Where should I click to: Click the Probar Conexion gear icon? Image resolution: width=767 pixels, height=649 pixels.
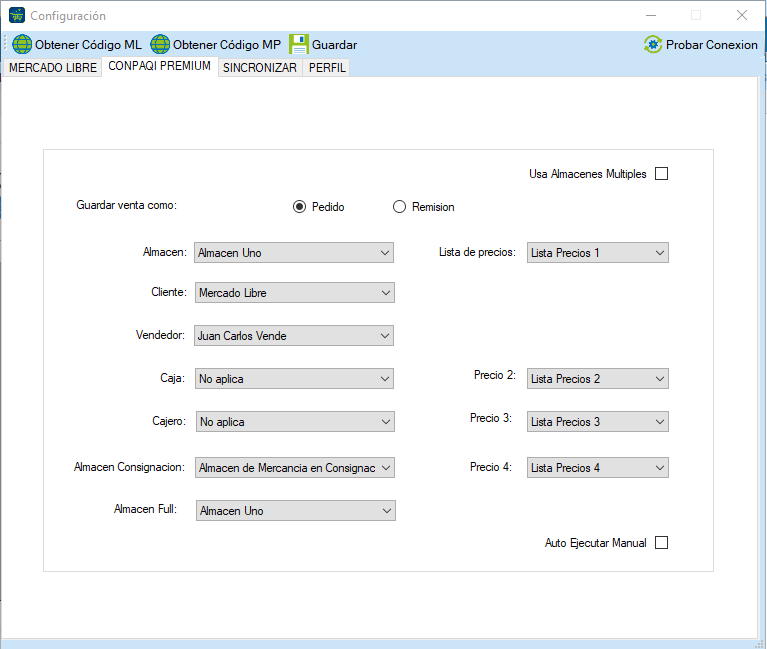tap(653, 45)
